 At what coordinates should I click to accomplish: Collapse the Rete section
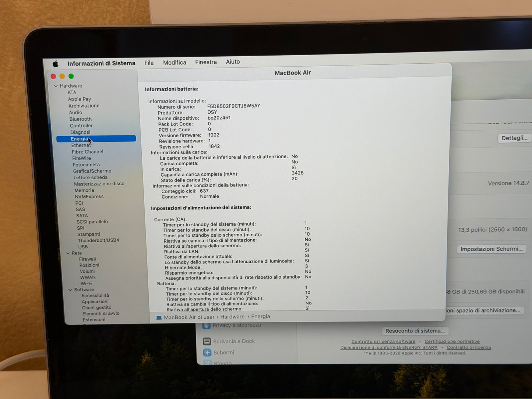[68, 253]
